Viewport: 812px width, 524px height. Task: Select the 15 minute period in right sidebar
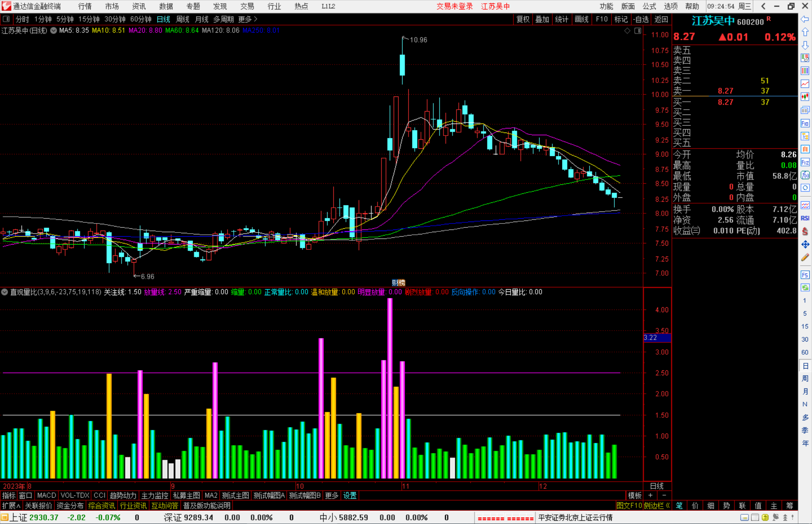tap(805, 326)
